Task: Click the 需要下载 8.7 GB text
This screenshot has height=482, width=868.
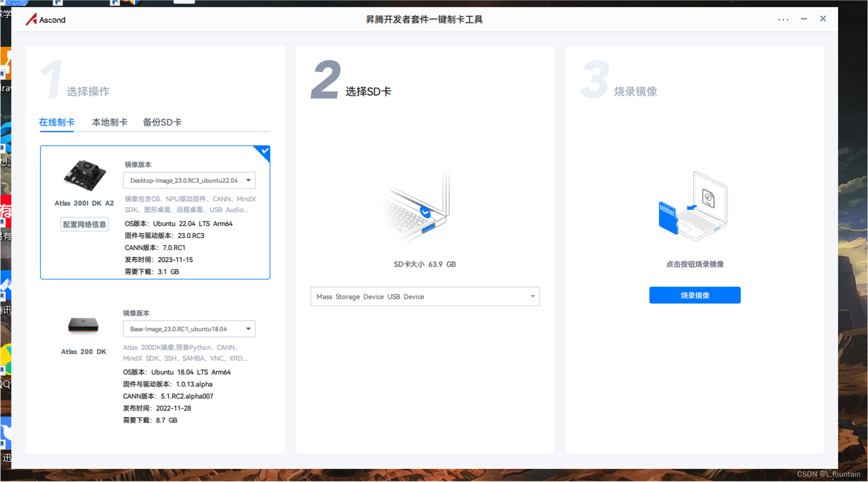Action: (x=150, y=420)
